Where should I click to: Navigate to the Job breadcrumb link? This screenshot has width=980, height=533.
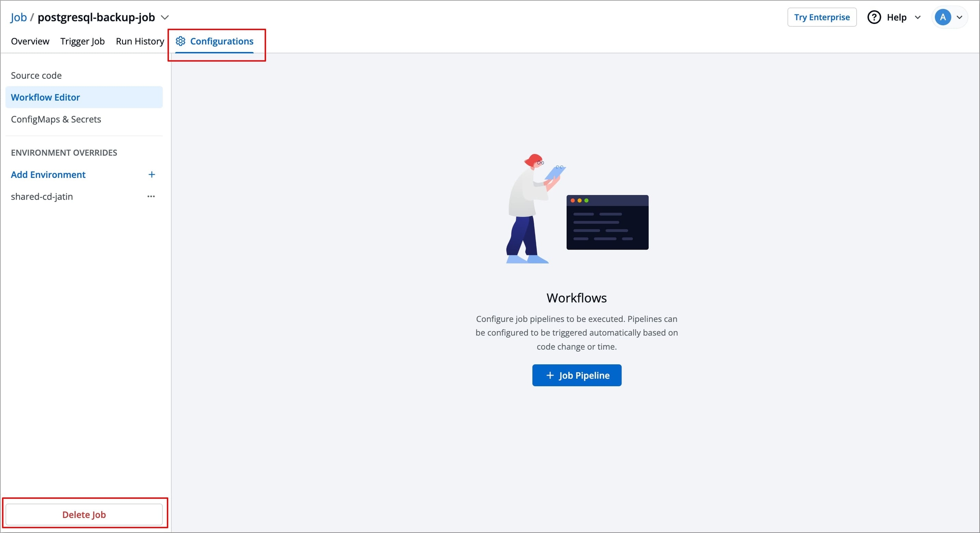pos(19,17)
